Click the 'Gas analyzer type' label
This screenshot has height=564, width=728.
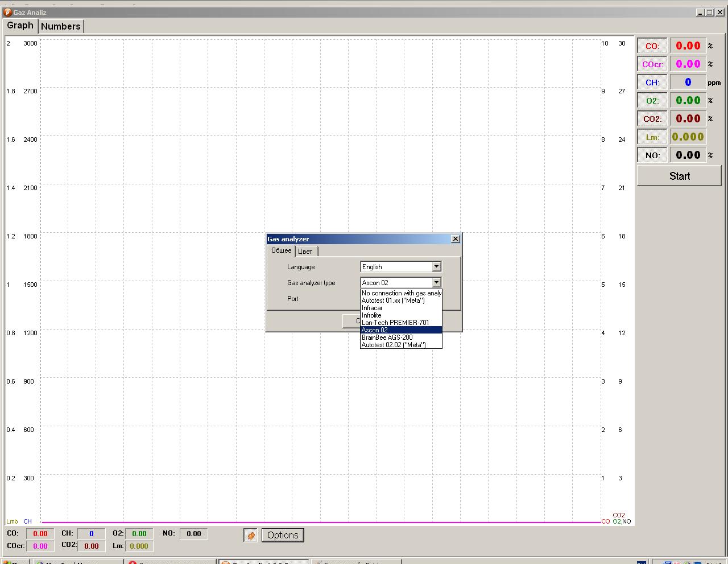pyautogui.click(x=311, y=283)
